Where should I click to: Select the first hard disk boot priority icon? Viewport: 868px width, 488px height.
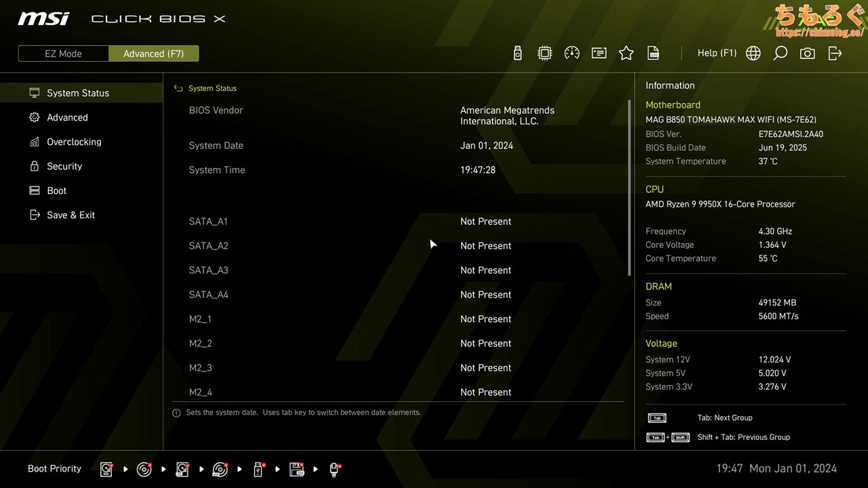pyautogui.click(x=106, y=469)
